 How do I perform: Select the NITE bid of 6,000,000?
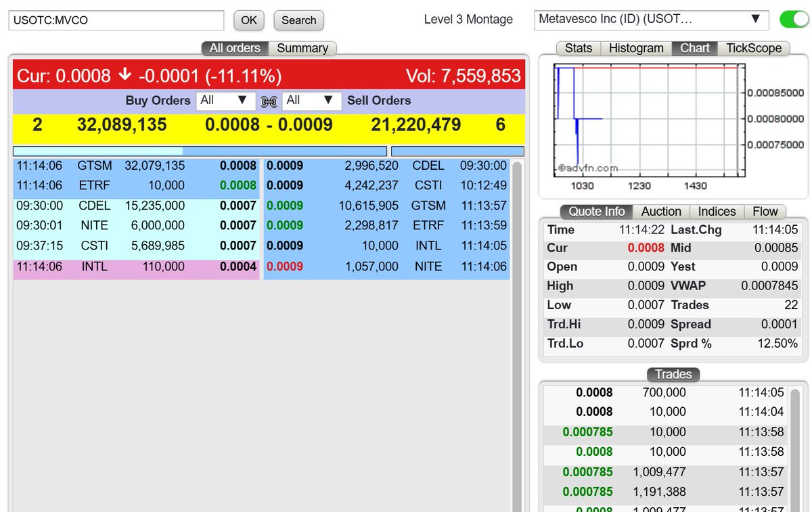coord(136,225)
